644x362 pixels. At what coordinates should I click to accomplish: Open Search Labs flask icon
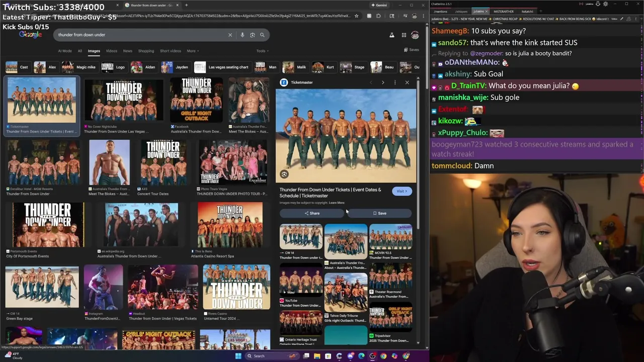391,35
